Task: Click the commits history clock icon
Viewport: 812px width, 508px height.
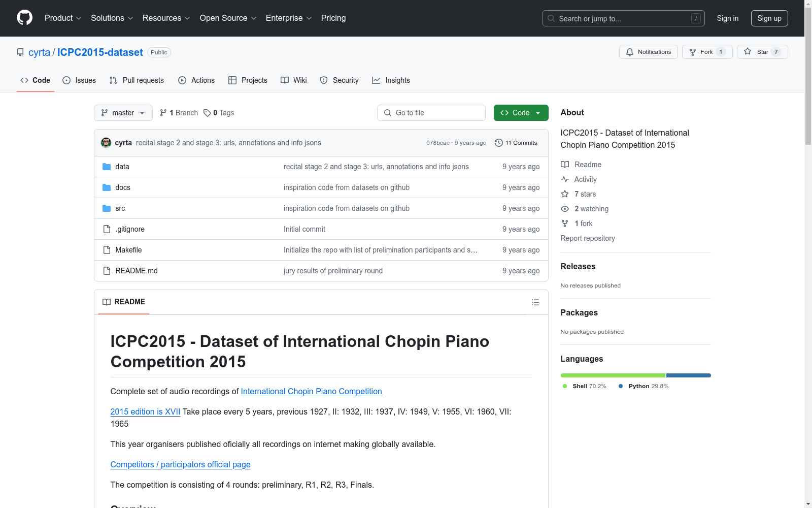Action: 499,143
